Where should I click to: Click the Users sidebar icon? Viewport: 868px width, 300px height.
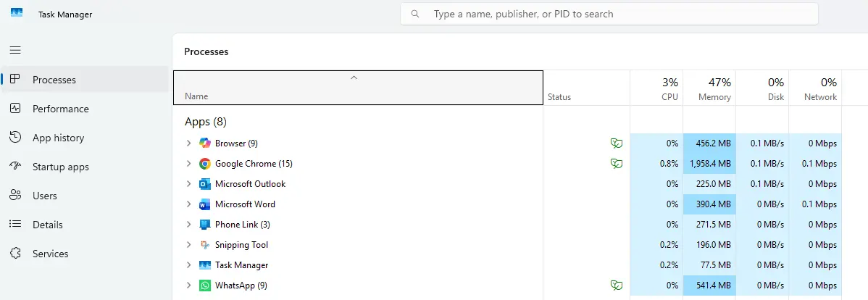(15, 196)
